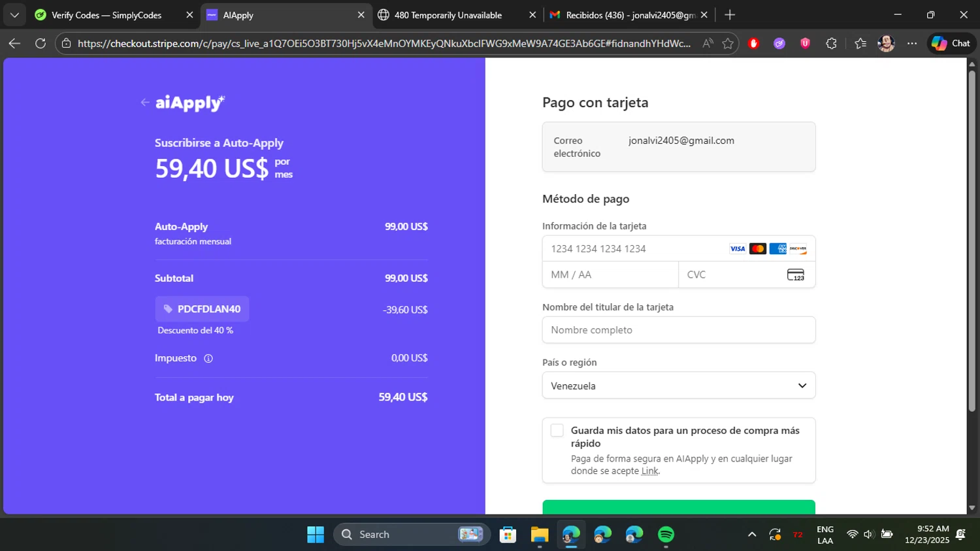The height and width of the screenshot is (551, 980).
Task: Open the volume control
Action: click(869, 535)
